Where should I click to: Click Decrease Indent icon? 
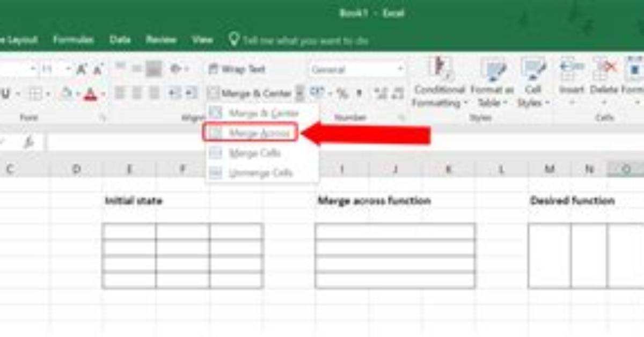pos(174,93)
